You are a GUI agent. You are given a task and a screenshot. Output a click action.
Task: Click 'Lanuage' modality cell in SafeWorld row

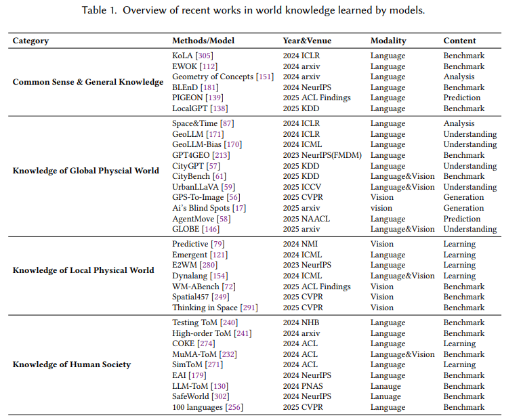[x=385, y=397]
